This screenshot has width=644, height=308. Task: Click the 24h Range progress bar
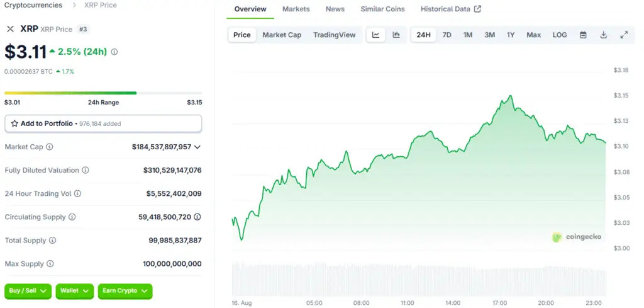pos(103,93)
